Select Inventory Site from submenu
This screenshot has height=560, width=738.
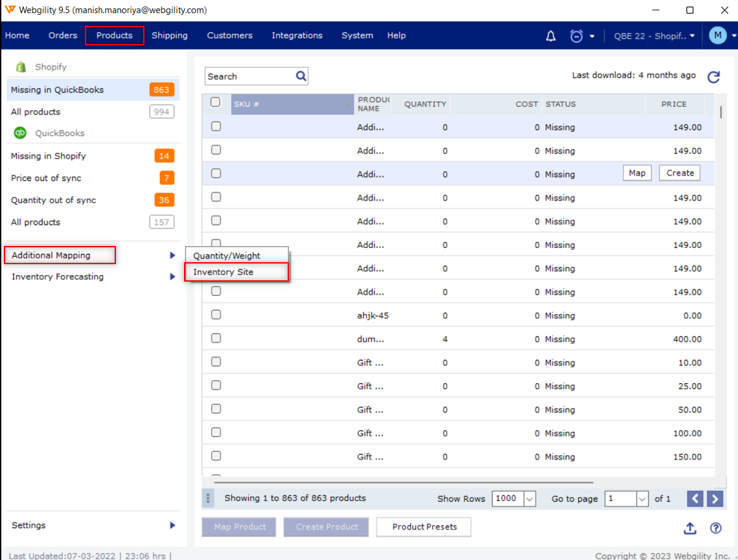[236, 272]
